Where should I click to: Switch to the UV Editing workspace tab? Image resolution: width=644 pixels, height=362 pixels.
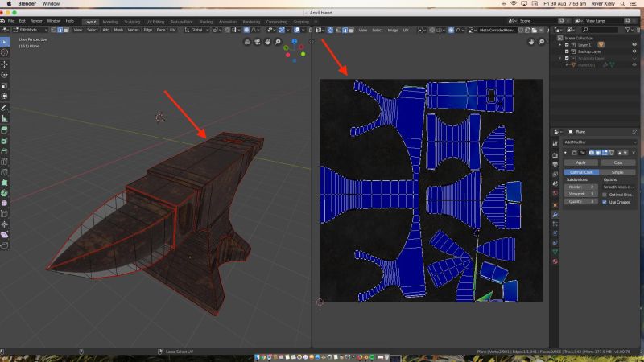(x=155, y=22)
